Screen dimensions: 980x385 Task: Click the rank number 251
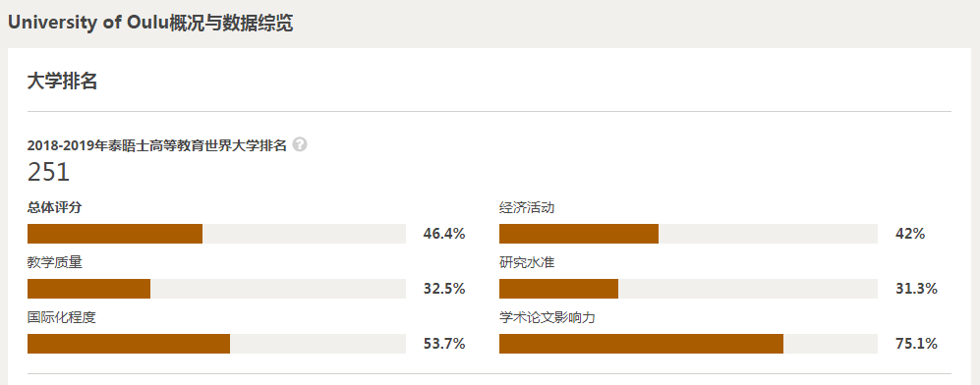coord(48,172)
